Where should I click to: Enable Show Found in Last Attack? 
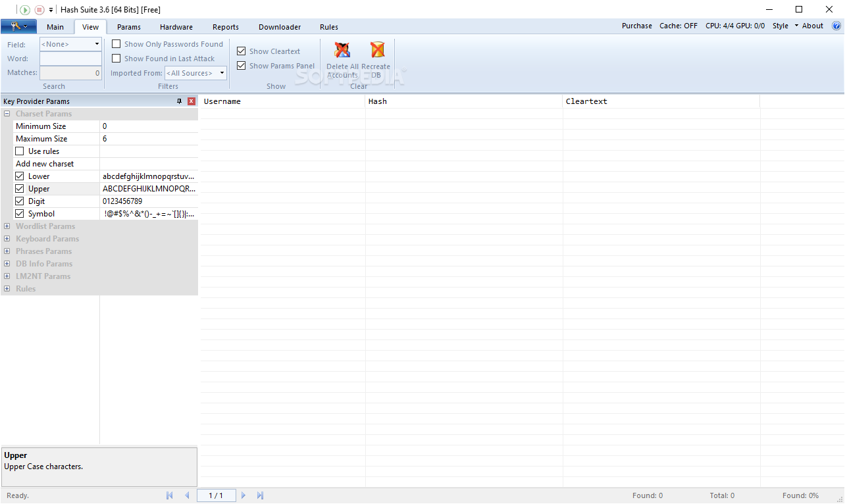coord(116,59)
